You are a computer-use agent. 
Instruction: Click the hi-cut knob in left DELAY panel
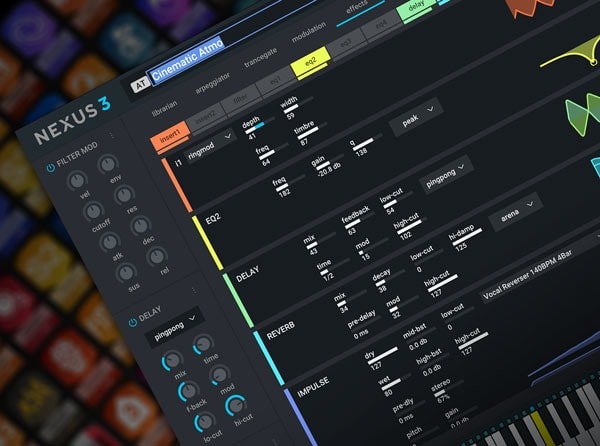click(x=236, y=405)
